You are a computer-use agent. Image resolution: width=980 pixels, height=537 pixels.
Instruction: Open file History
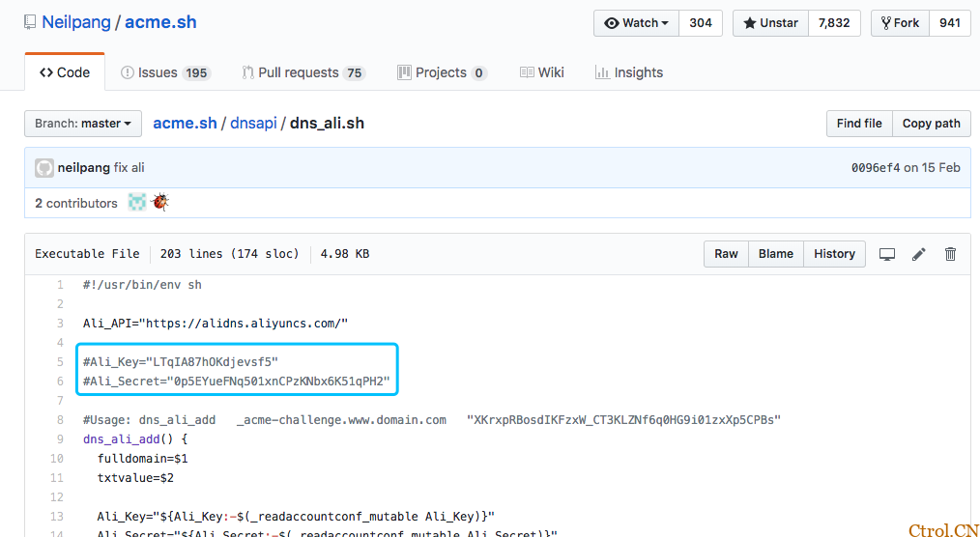click(834, 254)
